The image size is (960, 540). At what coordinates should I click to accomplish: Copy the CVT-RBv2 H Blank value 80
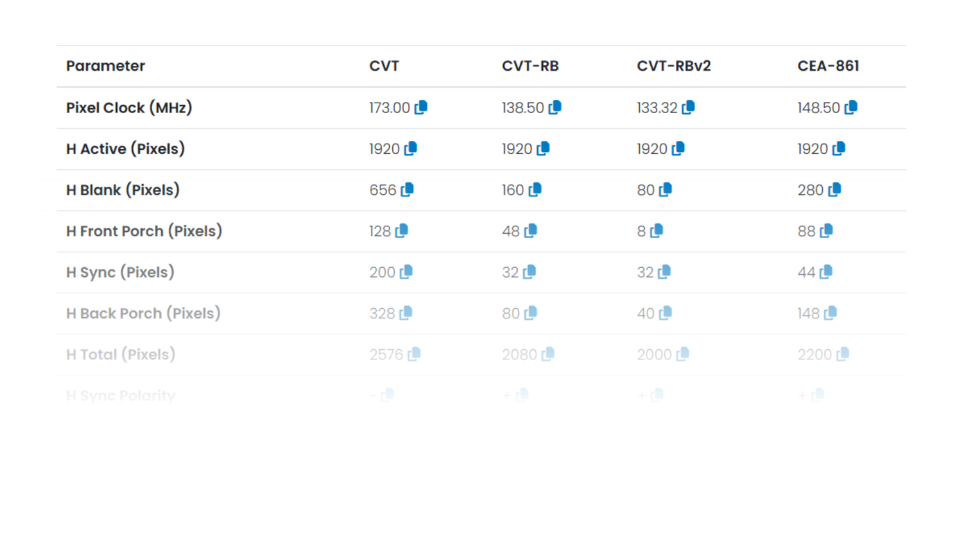(x=665, y=189)
